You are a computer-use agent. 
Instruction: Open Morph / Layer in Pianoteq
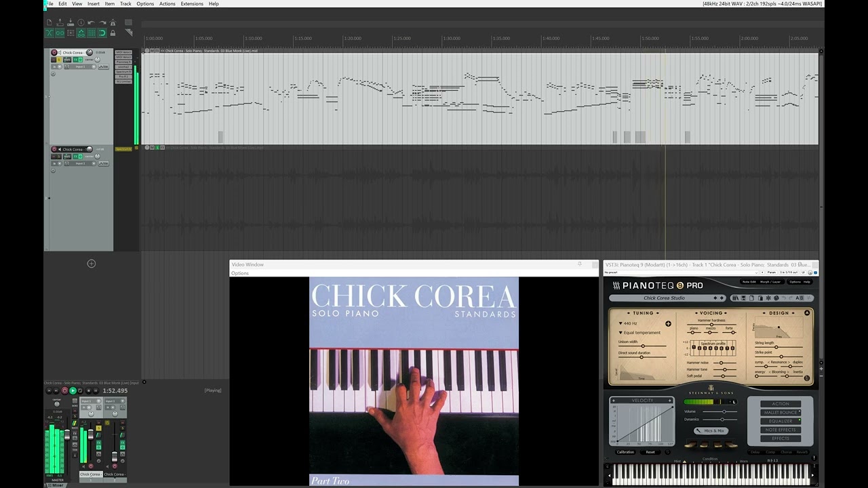point(770,282)
